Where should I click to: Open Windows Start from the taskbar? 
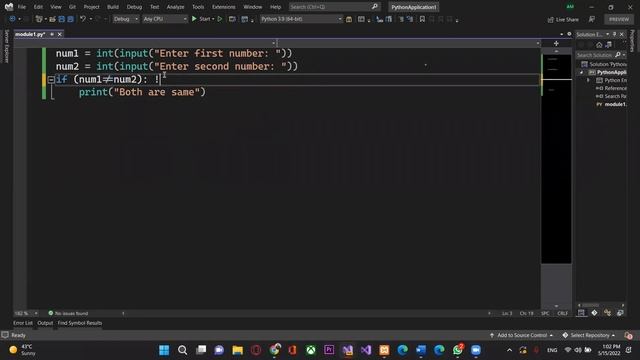(x=164, y=350)
